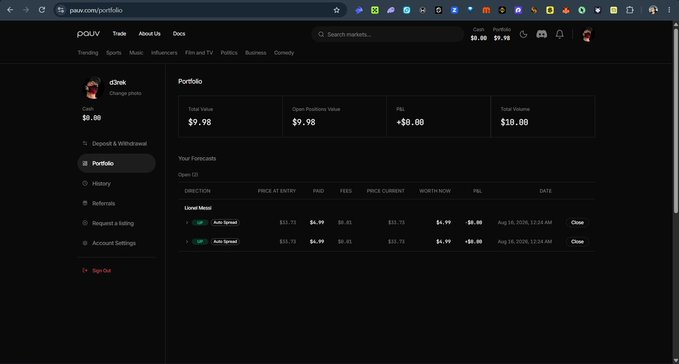The image size is (679, 364).
Task: Click the Total Value $9.98 card
Action: pos(230,116)
